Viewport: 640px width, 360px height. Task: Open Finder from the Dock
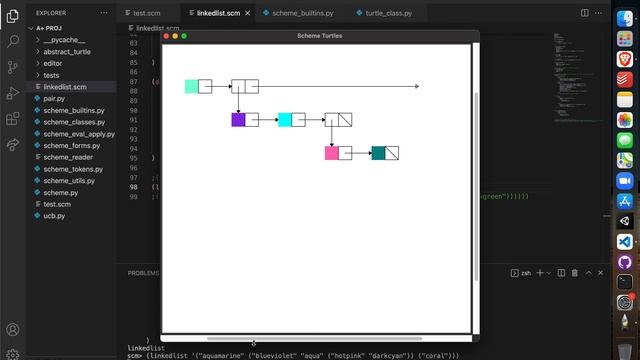[x=624, y=19]
